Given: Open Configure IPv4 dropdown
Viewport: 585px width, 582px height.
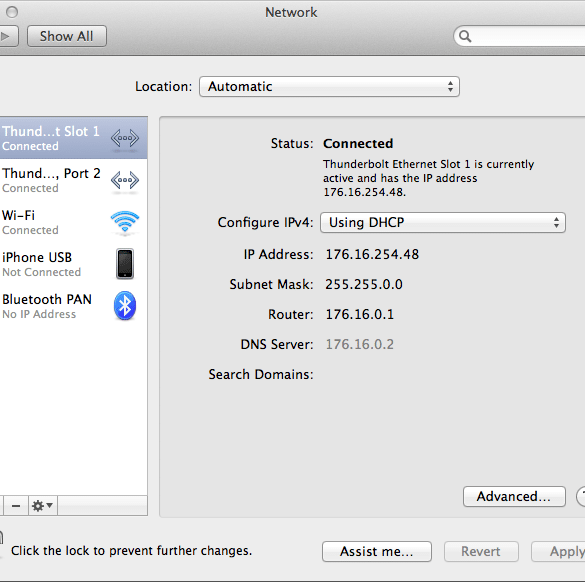Looking at the screenshot, I should pos(443,223).
